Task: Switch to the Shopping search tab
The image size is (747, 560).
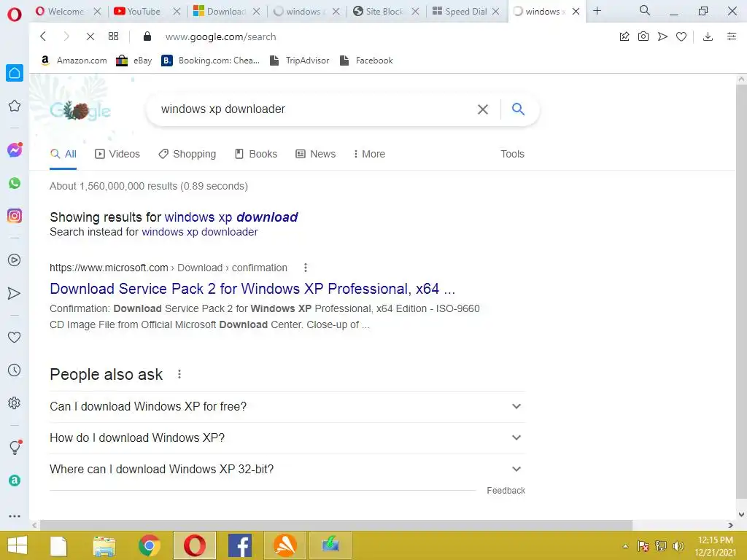Action: click(x=187, y=154)
